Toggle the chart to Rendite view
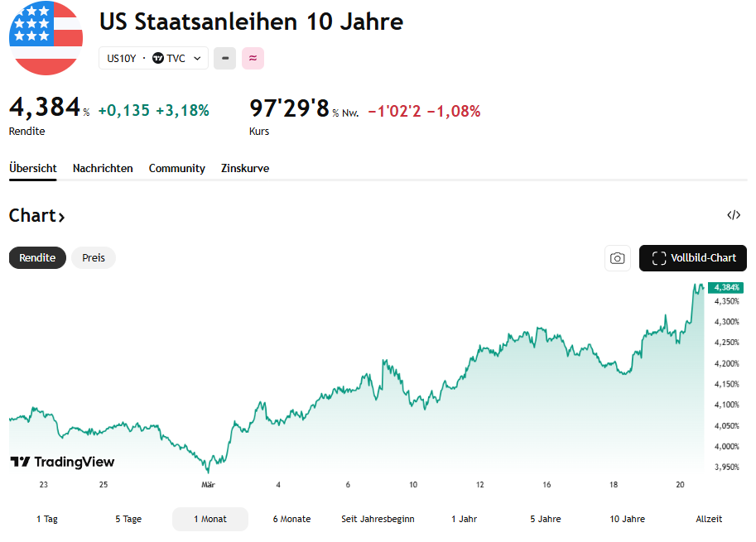The image size is (756, 542). 37,257
